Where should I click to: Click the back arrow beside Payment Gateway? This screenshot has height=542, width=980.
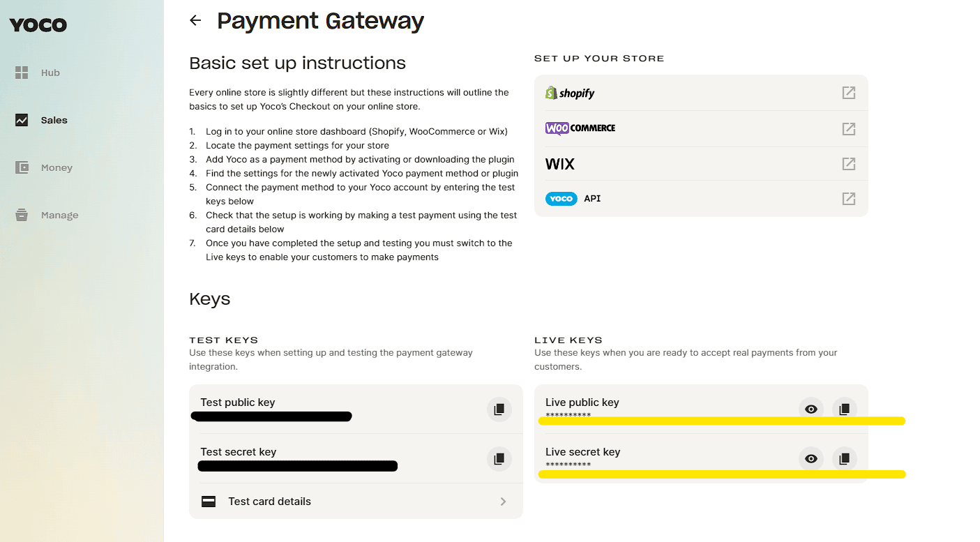[x=195, y=21]
